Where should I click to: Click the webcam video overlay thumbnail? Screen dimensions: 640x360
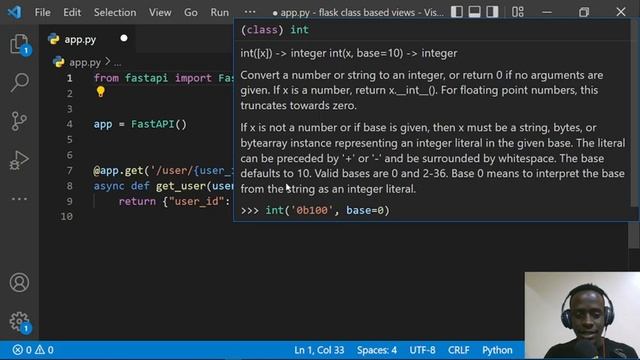coord(582,316)
